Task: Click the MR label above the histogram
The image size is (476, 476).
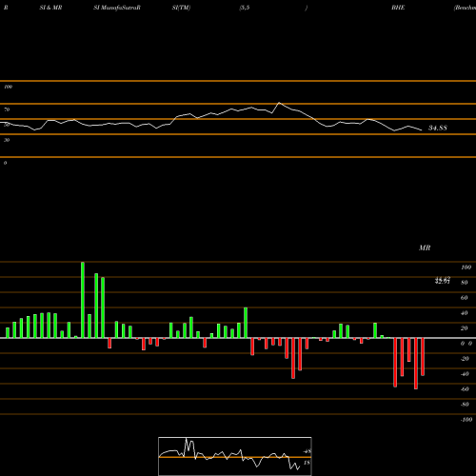Action: pos(425,248)
